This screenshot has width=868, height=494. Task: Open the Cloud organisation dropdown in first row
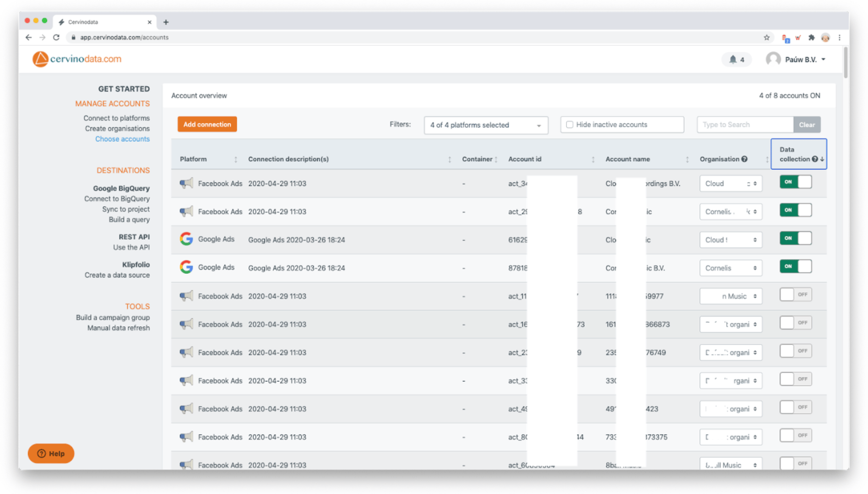point(730,183)
